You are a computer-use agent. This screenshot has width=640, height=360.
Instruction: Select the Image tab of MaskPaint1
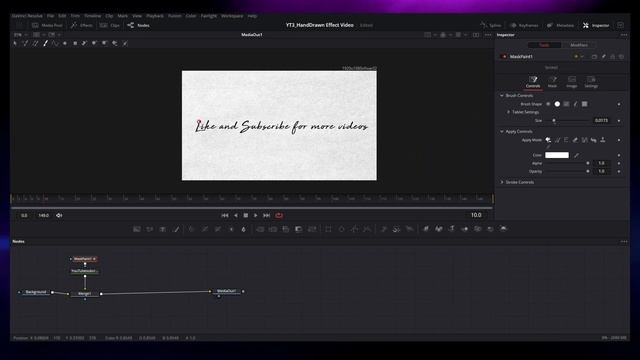point(571,82)
